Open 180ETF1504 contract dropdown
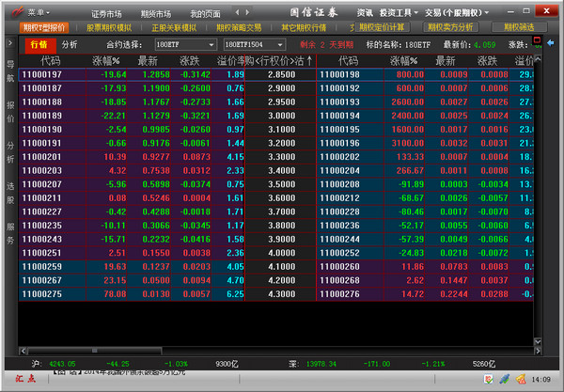 [255, 44]
